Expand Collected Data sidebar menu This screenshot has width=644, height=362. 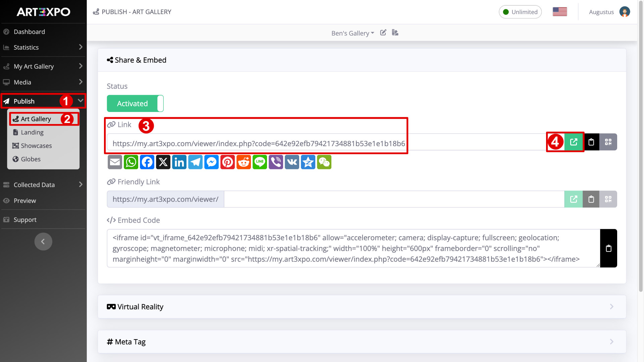click(x=43, y=185)
